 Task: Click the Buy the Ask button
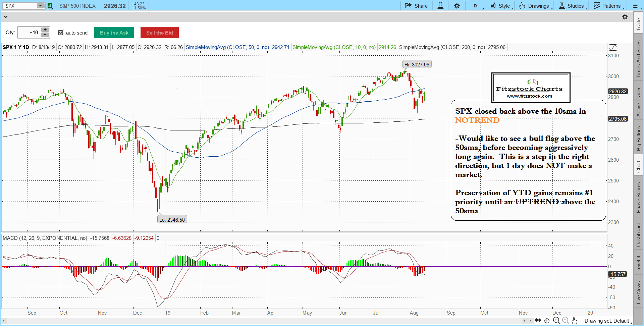[114, 33]
